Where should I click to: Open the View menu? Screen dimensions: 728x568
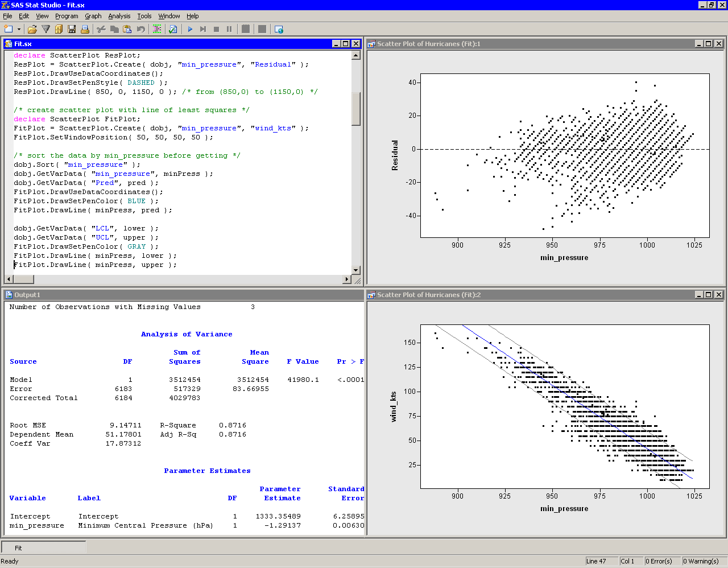point(42,16)
